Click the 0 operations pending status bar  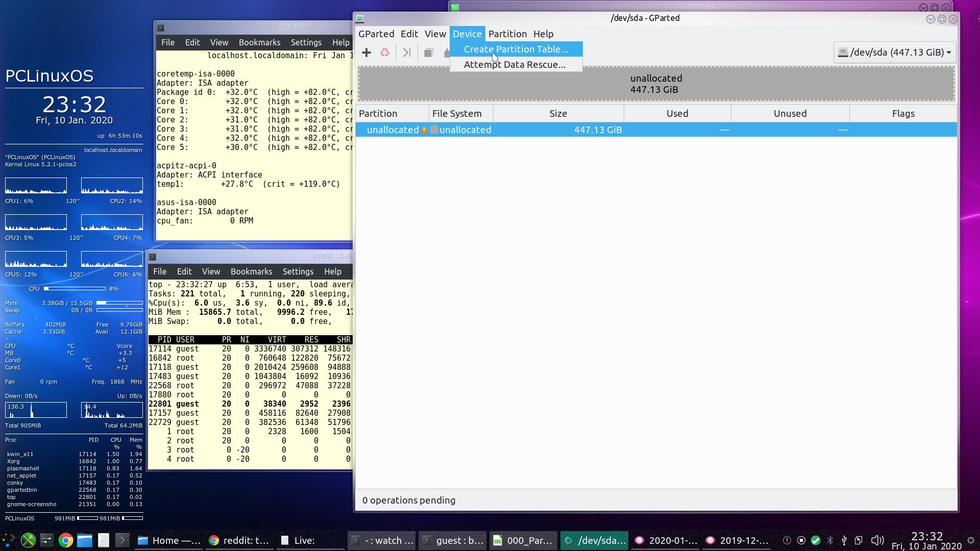(x=656, y=500)
